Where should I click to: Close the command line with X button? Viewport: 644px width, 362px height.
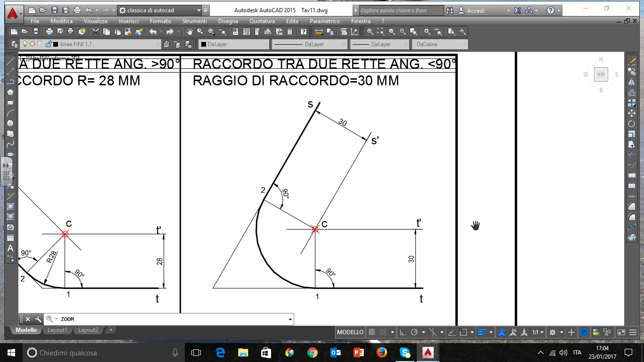pyautogui.click(x=28, y=319)
